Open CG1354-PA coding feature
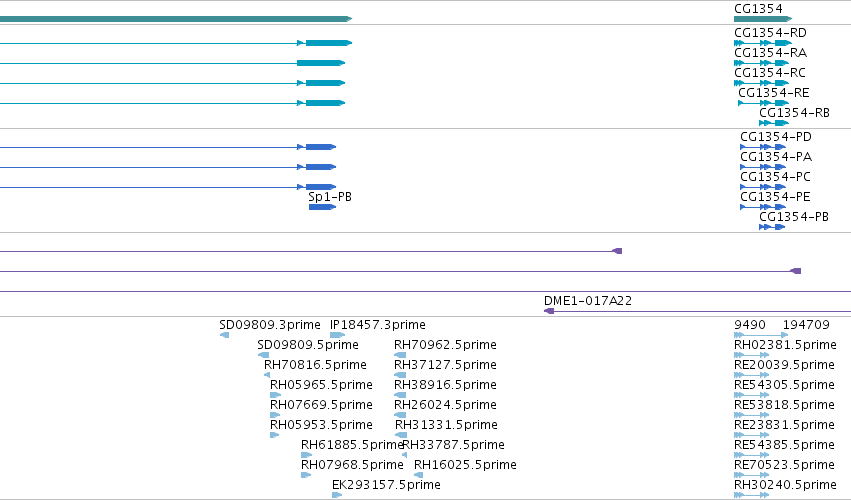This screenshot has height=500, width=851. coord(776,157)
